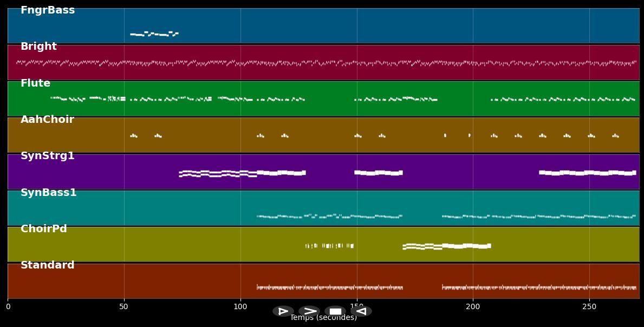The width and height of the screenshot is (644, 327).
Task: Select the Flute track label
Action: tap(35, 83)
